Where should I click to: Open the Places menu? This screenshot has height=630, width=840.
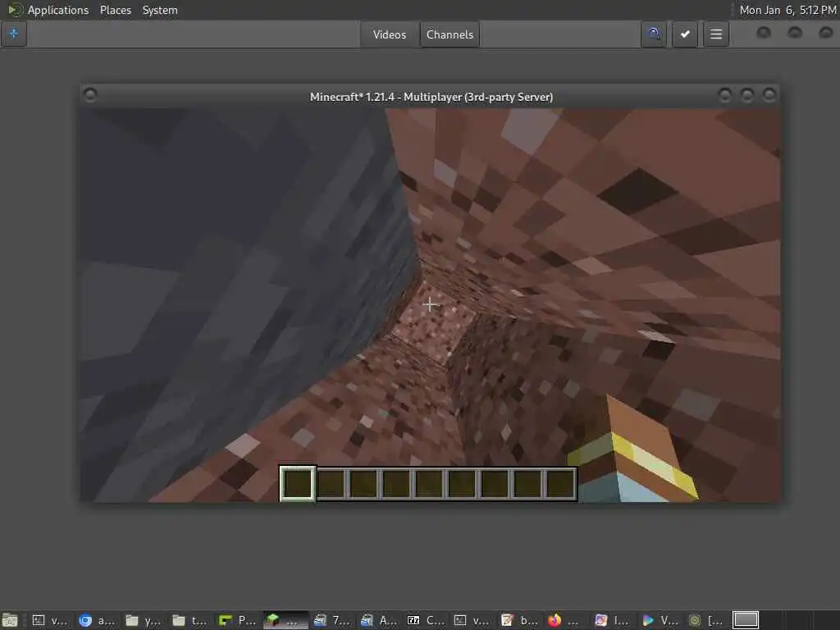115,10
